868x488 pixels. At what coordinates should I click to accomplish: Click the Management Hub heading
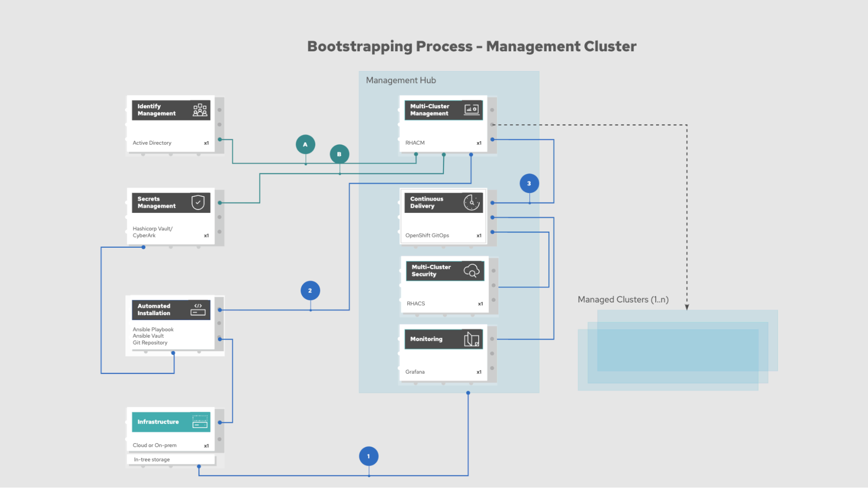click(x=401, y=80)
